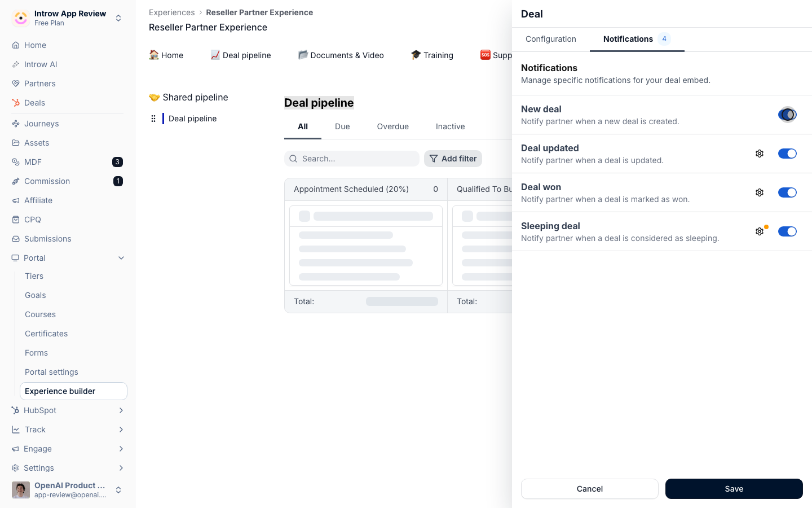Click the Affiliate megaphone icon
Screen dimensions: 812x508
point(16,200)
